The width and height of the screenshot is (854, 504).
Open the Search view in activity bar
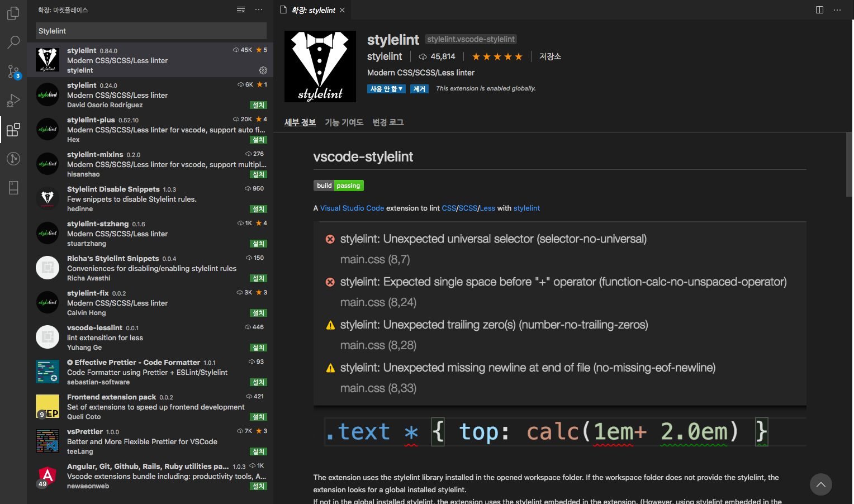(13, 42)
